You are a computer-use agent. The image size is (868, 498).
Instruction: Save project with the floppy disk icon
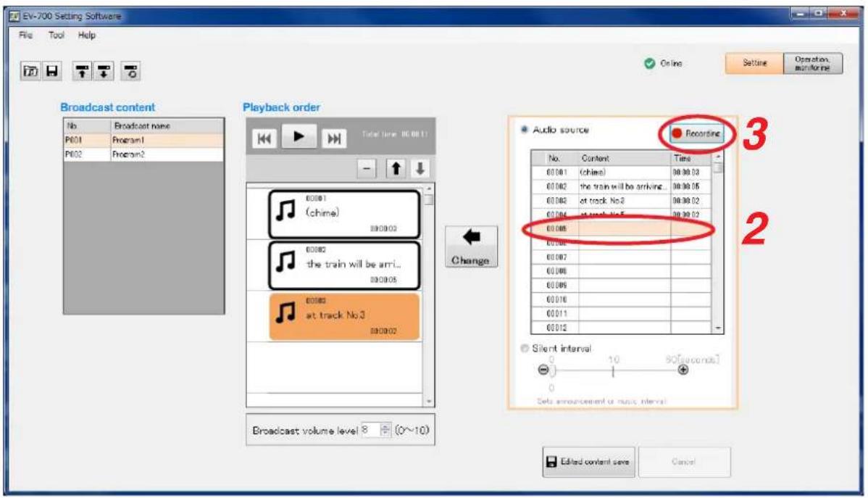coord(52,71)
